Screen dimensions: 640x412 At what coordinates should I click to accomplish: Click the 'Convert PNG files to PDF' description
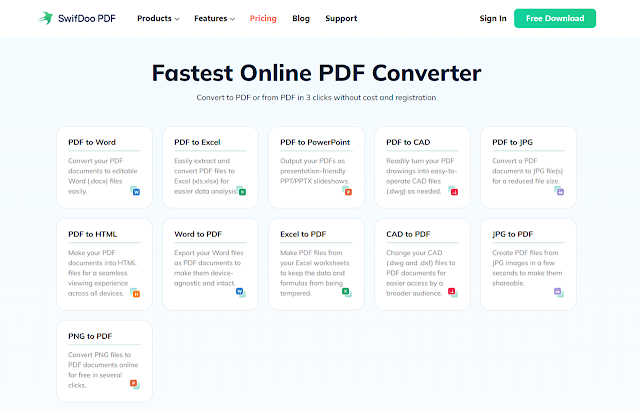103,370
